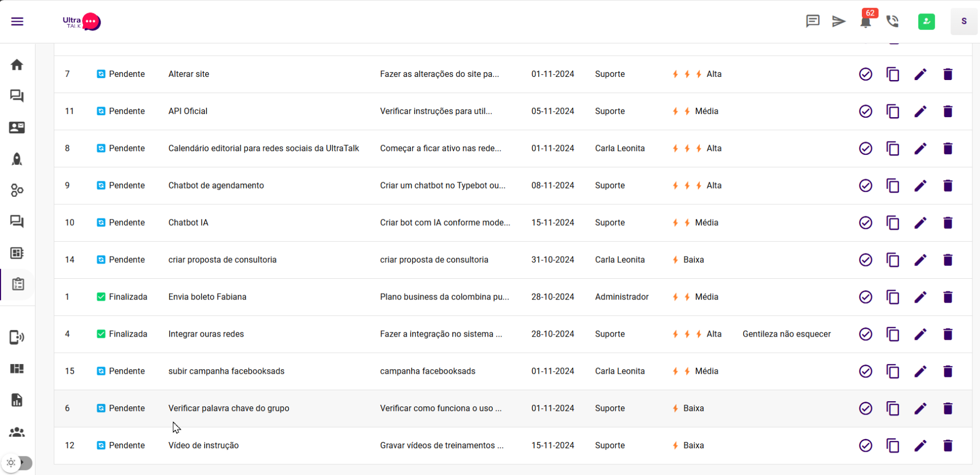This screenshot has width=980, height=475.
Task: Duplicate the subir campanha facebooksads task
Action: coord(893,372)
